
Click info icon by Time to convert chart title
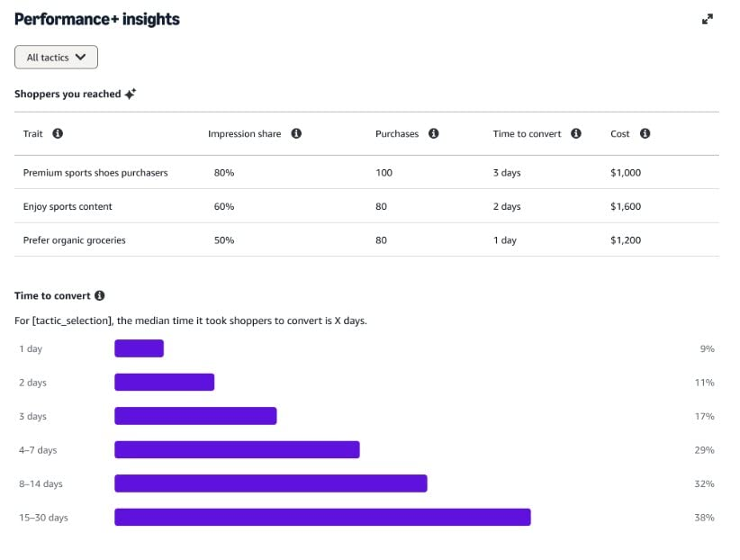pyautogui.click(x=100, y=295)
